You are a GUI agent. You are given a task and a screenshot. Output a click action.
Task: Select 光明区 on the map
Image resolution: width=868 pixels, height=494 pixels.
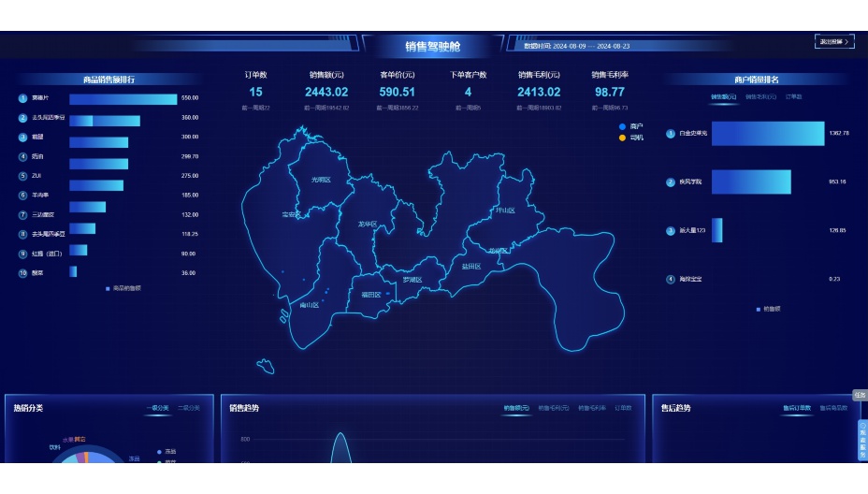point(321,180)
